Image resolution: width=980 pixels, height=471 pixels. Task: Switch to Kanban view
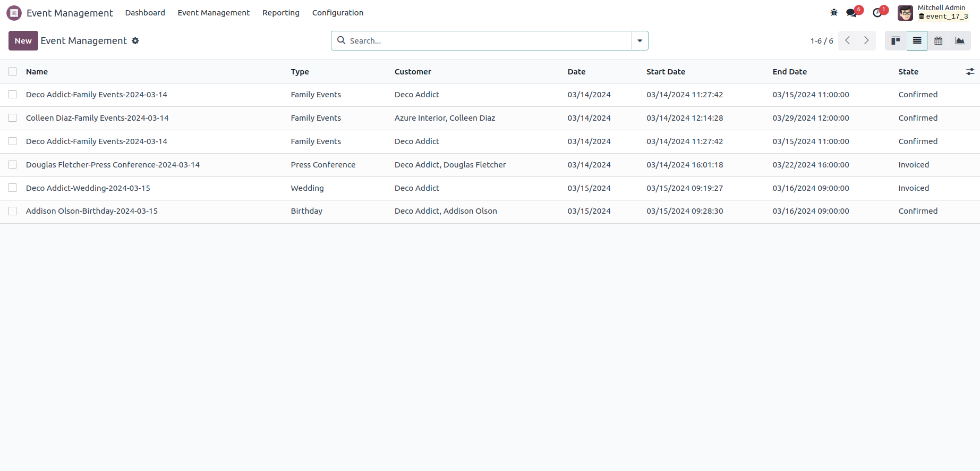pos(896,41)
